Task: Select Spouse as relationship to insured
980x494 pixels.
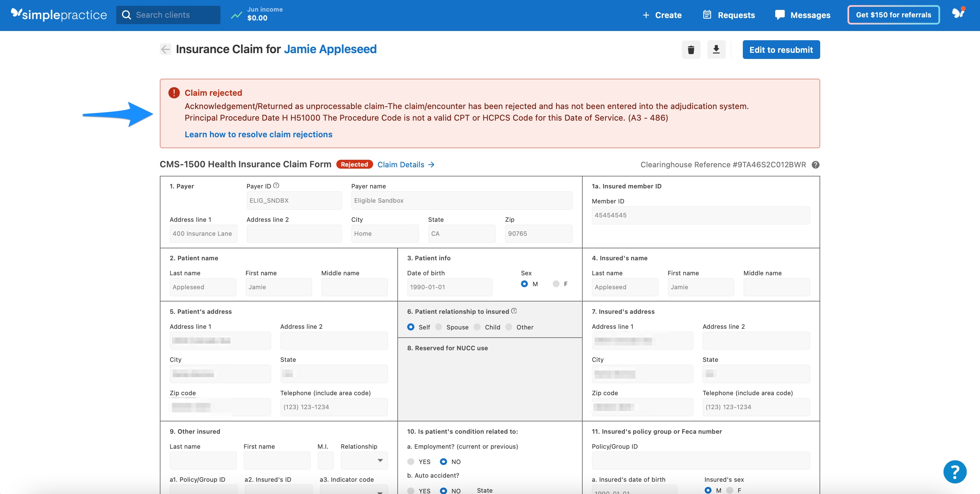Action: [x=439, y=327]
